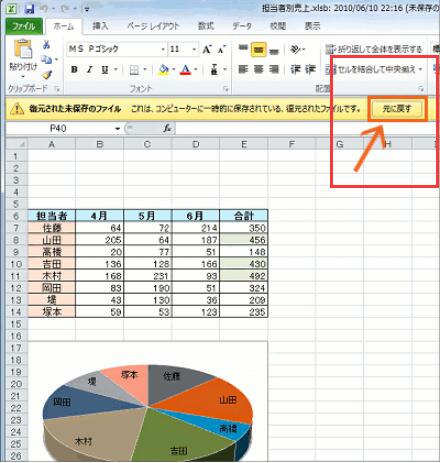Open the Underline style dropdown arrow
This screenshot has width=440, height=463.
116,70
